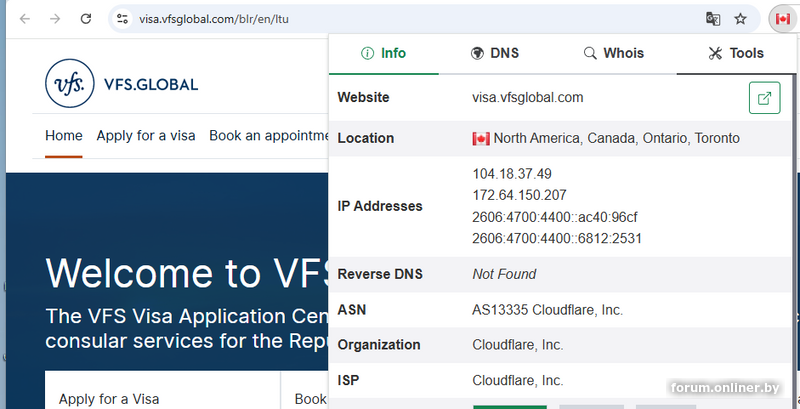This screenshot has height=409, width=800.
Task: Bookmark this page with the star
Action: [x=740, y=19]
